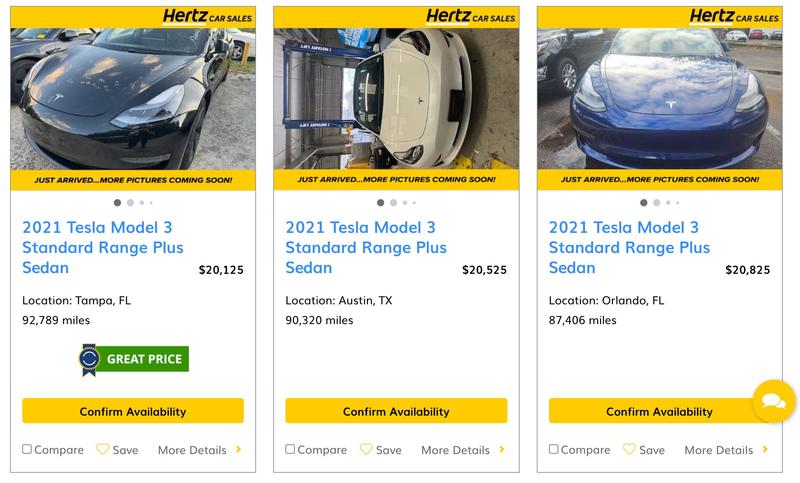Screen dimensions: 800x483
Task: Select second carousel dot on Austin photo
Action: click(393, 203)
